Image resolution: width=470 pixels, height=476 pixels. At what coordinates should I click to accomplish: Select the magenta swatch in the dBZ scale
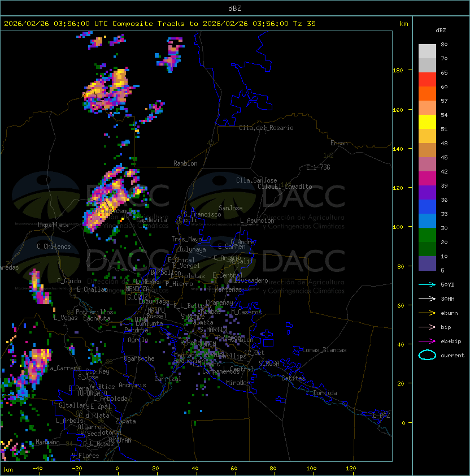[427, 179]
